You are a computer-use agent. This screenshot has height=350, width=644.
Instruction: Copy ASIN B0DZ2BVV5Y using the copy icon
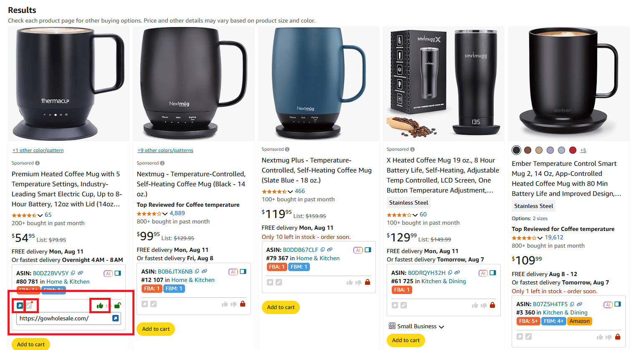(x=73, y=273)
